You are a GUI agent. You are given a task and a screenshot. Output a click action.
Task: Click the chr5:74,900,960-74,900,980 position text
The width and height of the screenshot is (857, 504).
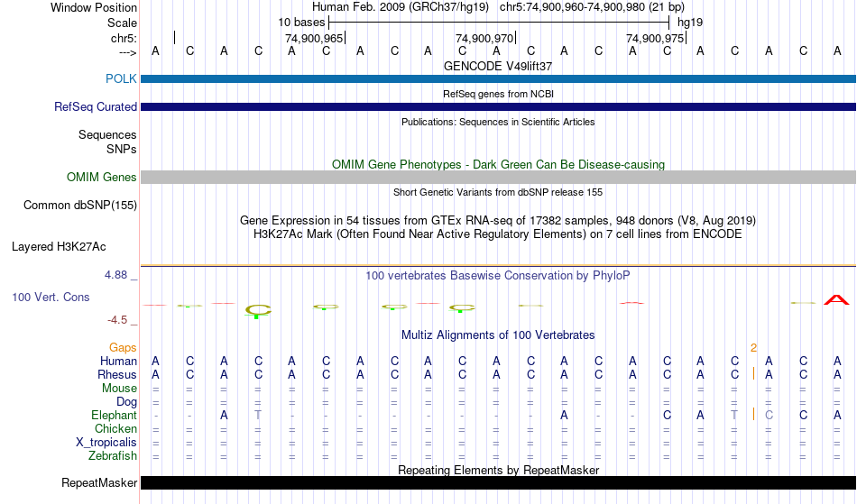click(x=592, y=7)
